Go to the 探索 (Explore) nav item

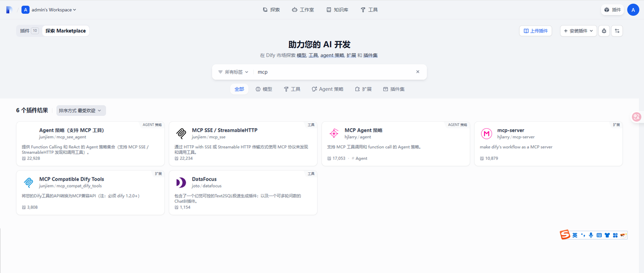coord(271,10)
